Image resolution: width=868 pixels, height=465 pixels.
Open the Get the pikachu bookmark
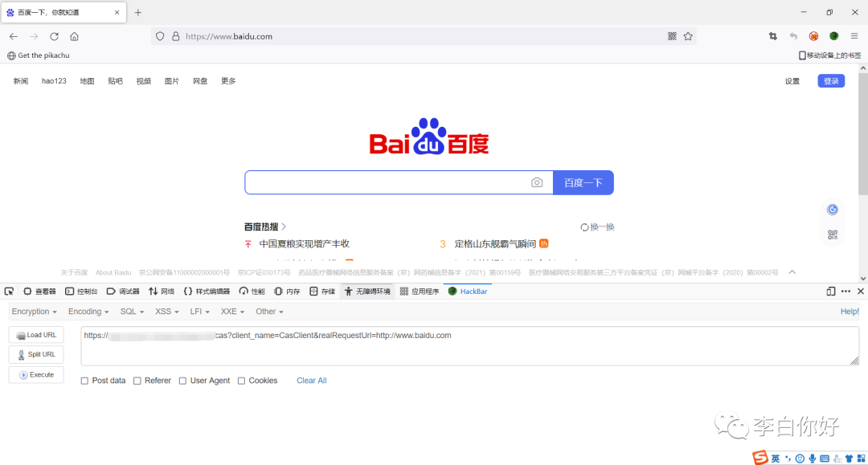[x=39, y=55]
